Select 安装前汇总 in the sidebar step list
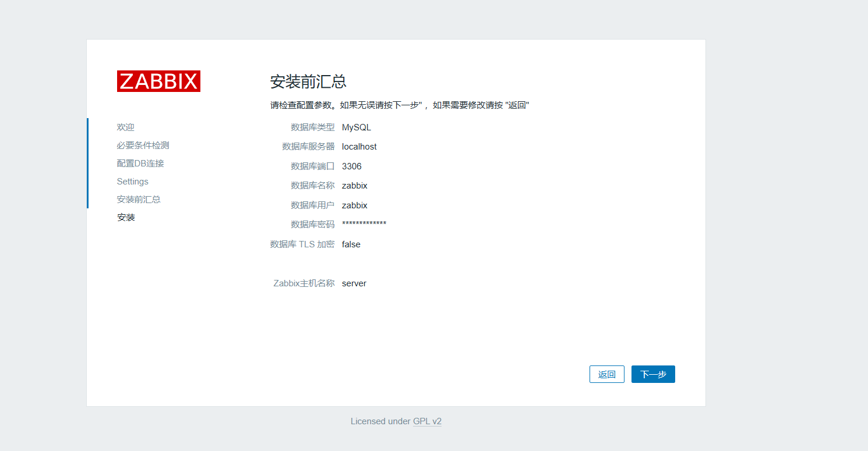The height and width of the screenshot is (451, 868). [139, 200]
